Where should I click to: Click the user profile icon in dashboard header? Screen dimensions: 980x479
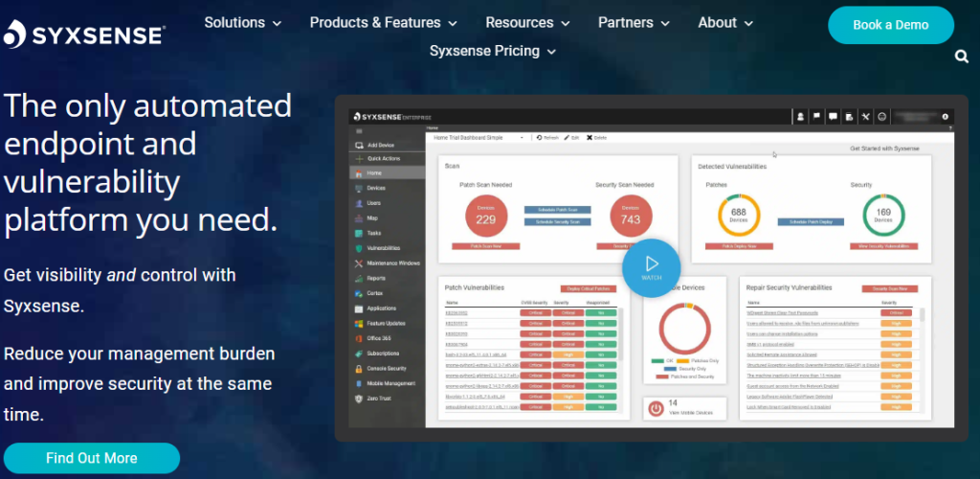pos(800,117)
